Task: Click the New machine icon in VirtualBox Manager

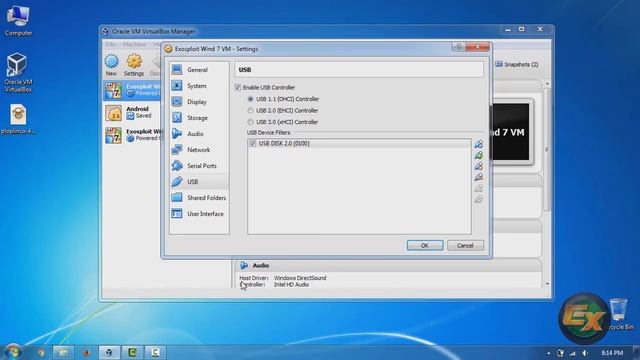Action: [x=111, y=65]
